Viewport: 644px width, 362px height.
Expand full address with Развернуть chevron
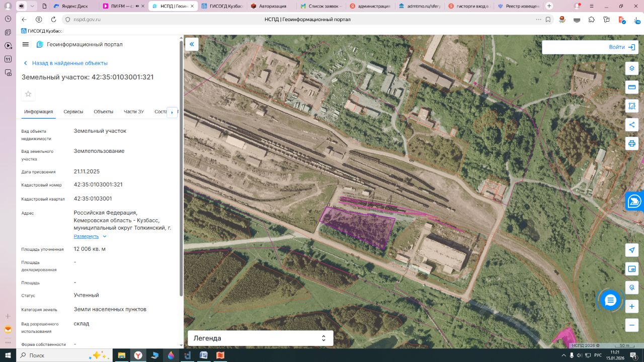(x=105, y=236)
